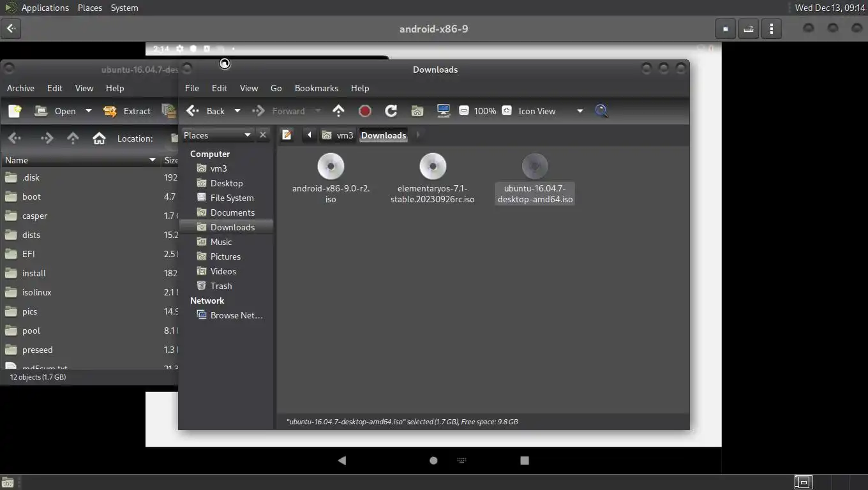Click Android recents square button

(x=525, y=460)
